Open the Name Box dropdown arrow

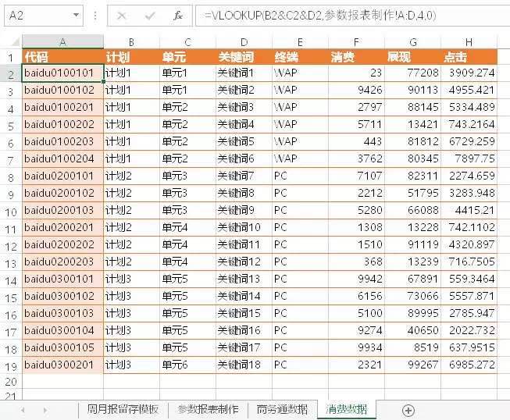point(76,15)
